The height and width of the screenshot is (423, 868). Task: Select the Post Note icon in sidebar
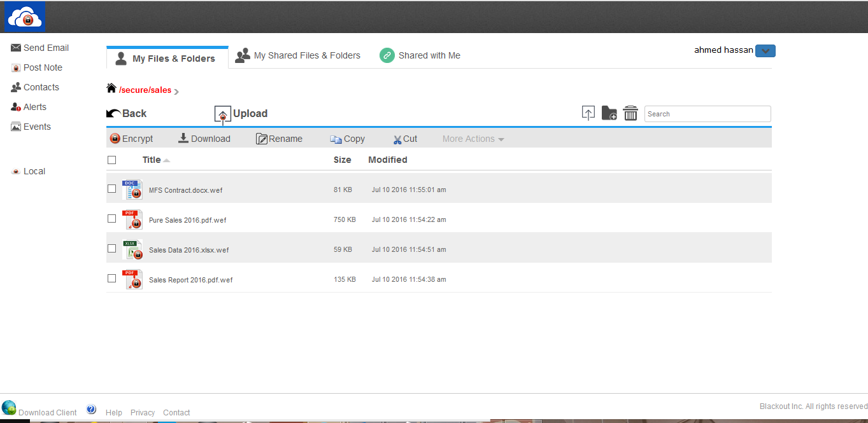(x=15, y=67)
